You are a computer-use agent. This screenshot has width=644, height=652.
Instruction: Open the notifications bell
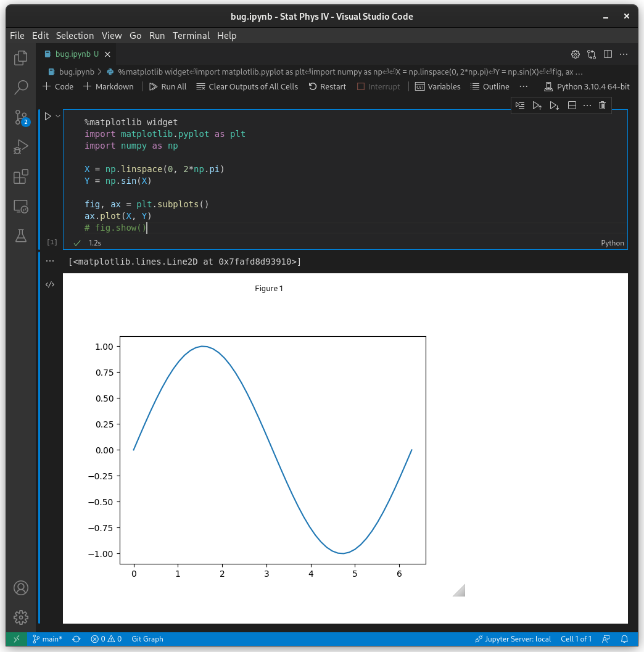click(625, 639)
